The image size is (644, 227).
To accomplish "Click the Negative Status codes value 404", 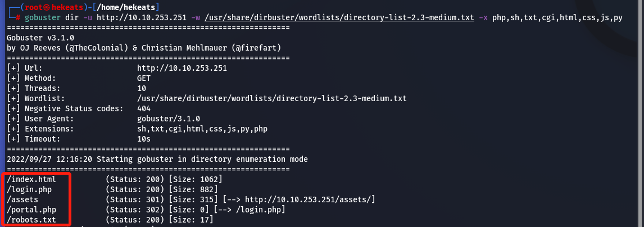I will (x=144, y=108).
